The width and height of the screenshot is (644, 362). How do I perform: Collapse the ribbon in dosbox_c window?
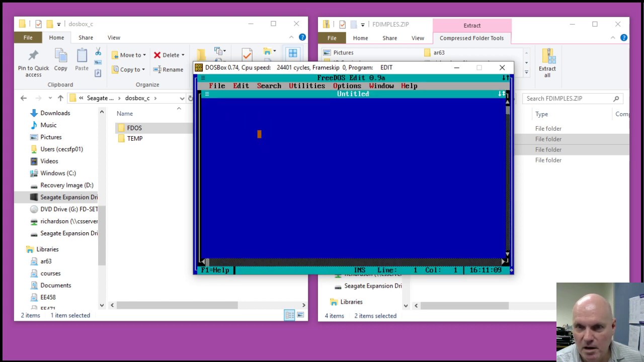pos(291,37)
